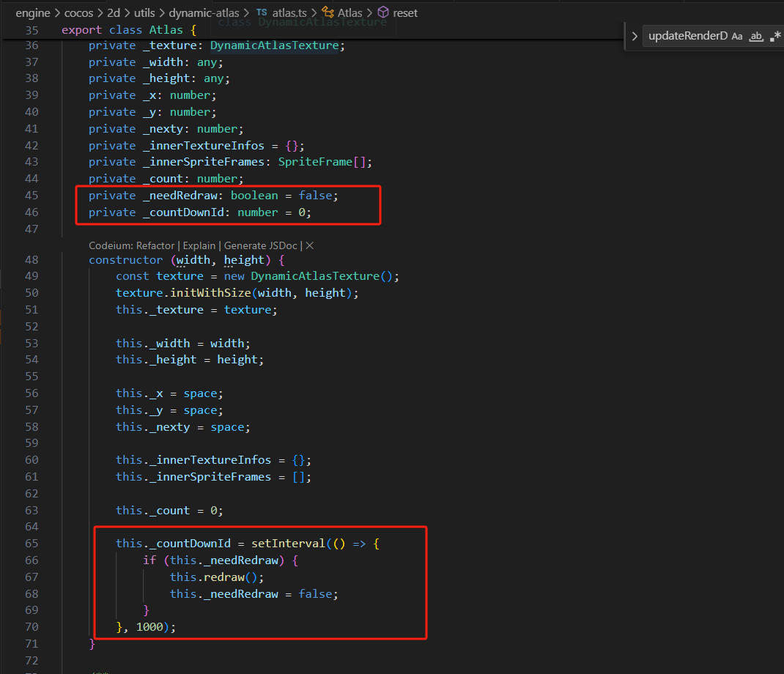Image resolution: width=784 pixels, height=674 pixels.
Task: Click Codeium Refactor code lens
Action: point(155,245)
